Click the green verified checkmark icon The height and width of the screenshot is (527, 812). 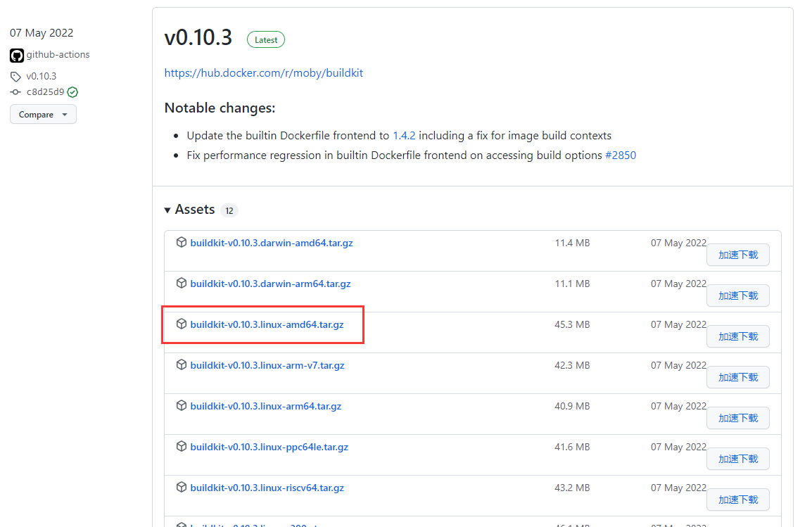pos(72,92)
